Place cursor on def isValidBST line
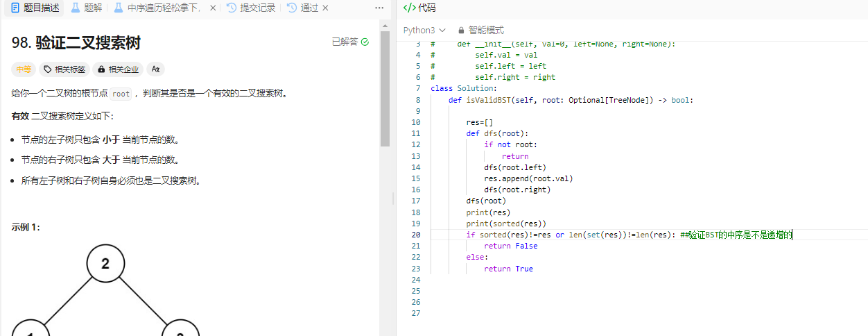 point(571,100)
